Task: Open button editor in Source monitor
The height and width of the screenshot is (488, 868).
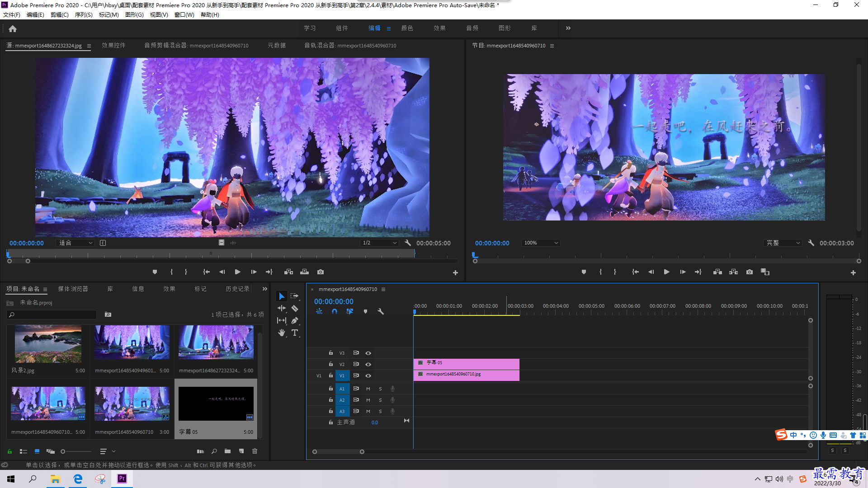Action: 455,272
